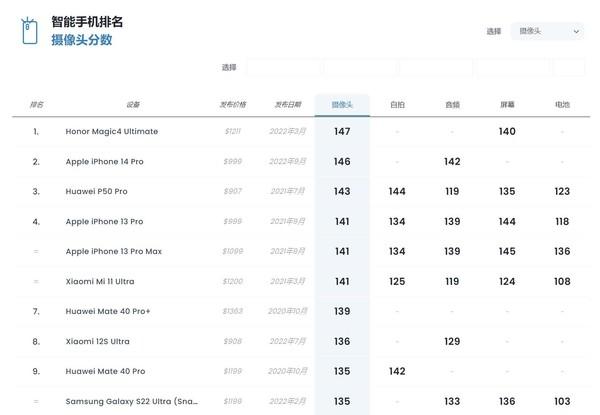Viewport: 600px width, 415px height.
Task: Click battery score 103 for Samsung Galaxy S22
Action: pyautogui.click(x=562, y=401)
